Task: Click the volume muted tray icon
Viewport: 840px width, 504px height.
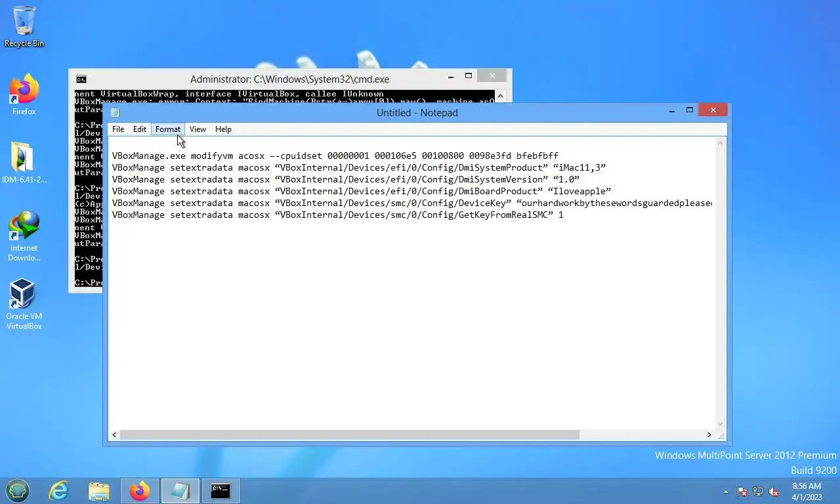Action: point(774,492)
